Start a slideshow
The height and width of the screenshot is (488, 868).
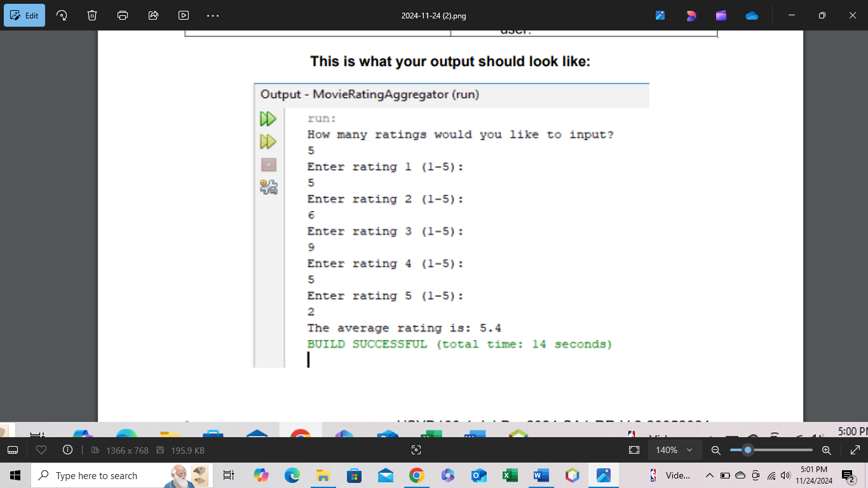tap(184, 15)
